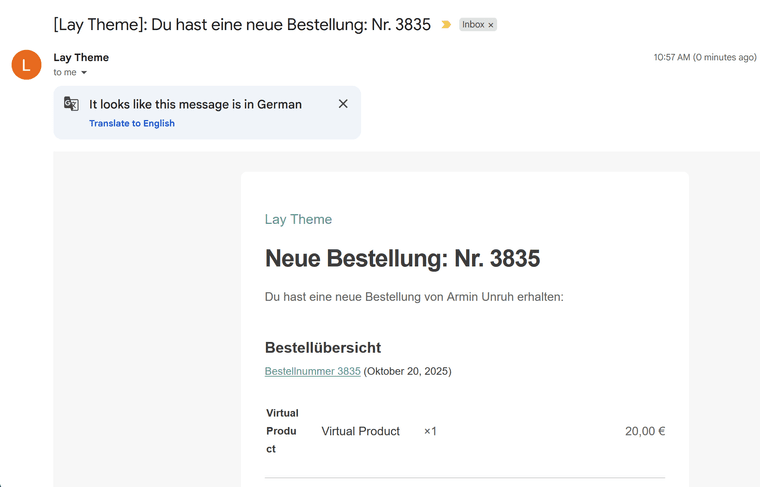The height and width of the screenshot is (487, 760).
Task: Click the "Neue Bestellung: Nr. 3835" heading
Action: [402, 259]
